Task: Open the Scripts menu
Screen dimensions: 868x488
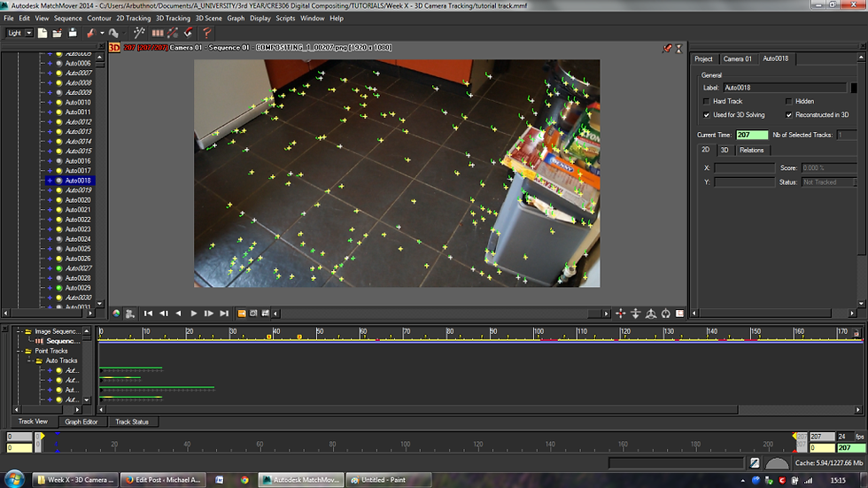Action: click(285, 19)
